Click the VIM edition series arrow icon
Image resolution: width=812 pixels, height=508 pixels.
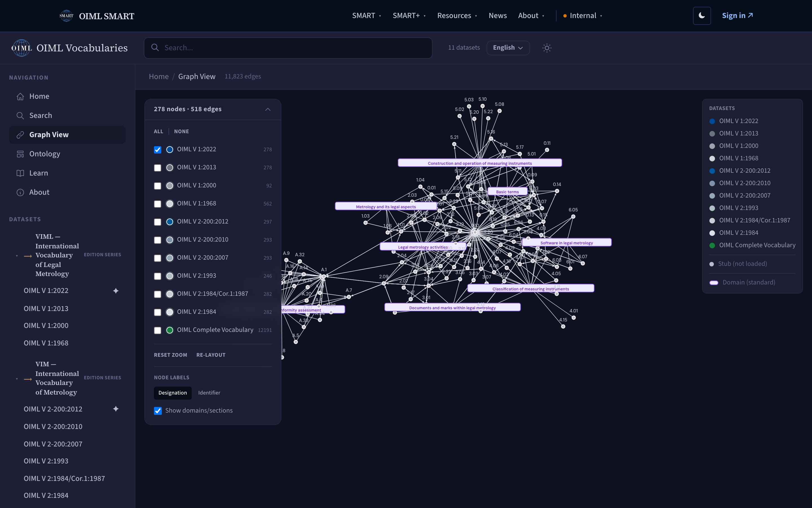(x=28, y=379)
